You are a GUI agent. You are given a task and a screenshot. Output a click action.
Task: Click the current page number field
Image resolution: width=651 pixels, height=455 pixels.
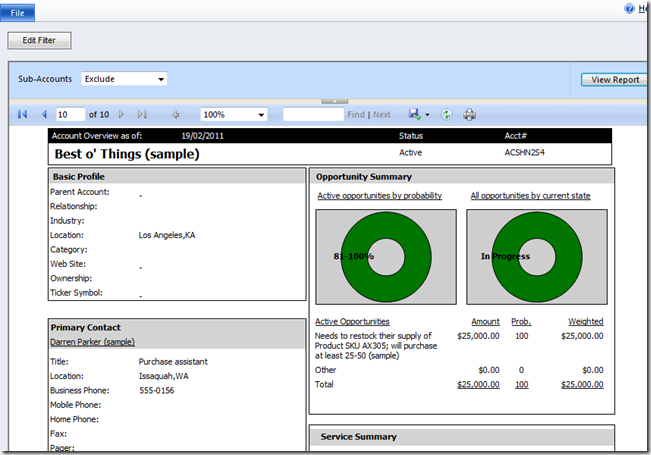pos(70,115)
